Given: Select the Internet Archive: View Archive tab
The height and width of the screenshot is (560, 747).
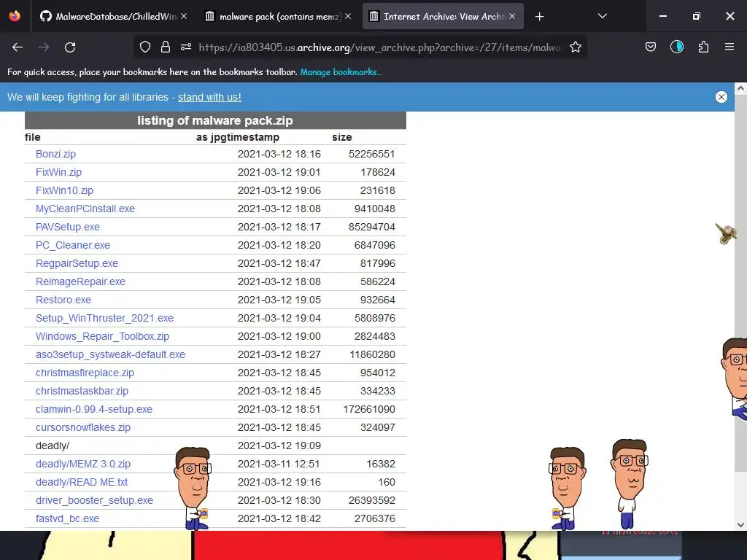Looking at the screenshot, I should 443,16.
